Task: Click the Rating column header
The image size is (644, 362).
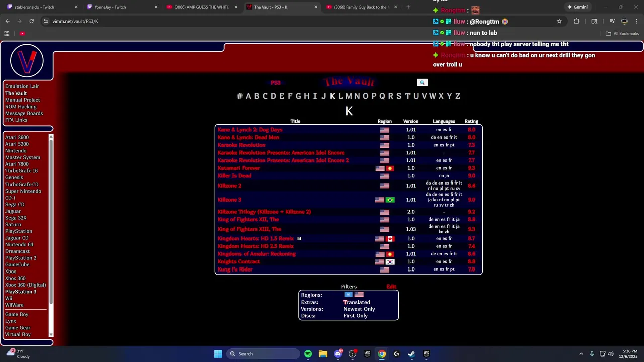Action: click(471, 121)
